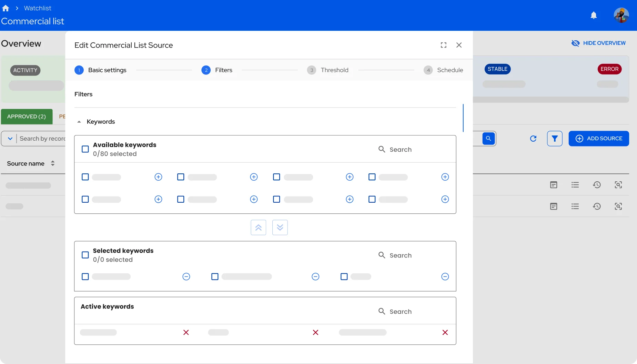Screen dimensions: 637x364
Task: Open list icon for first source row
Action: click(x=575, y=185)
